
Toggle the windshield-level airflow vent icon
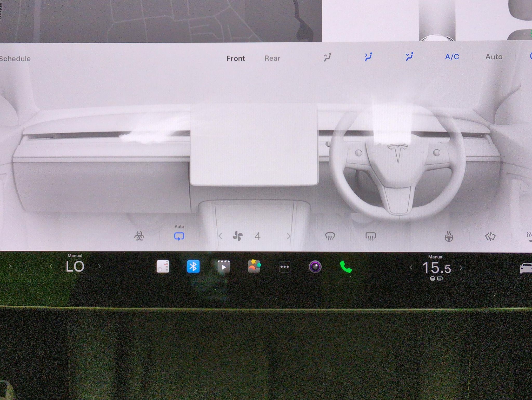click(x=328, y=57)
